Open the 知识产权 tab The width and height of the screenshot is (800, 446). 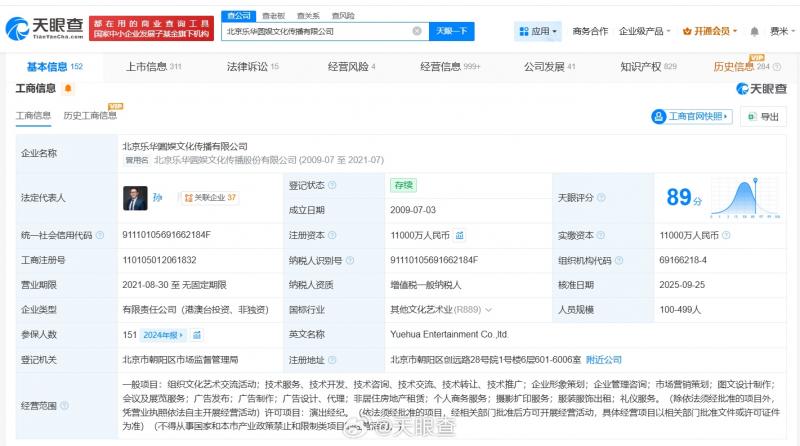pos(647,67)
